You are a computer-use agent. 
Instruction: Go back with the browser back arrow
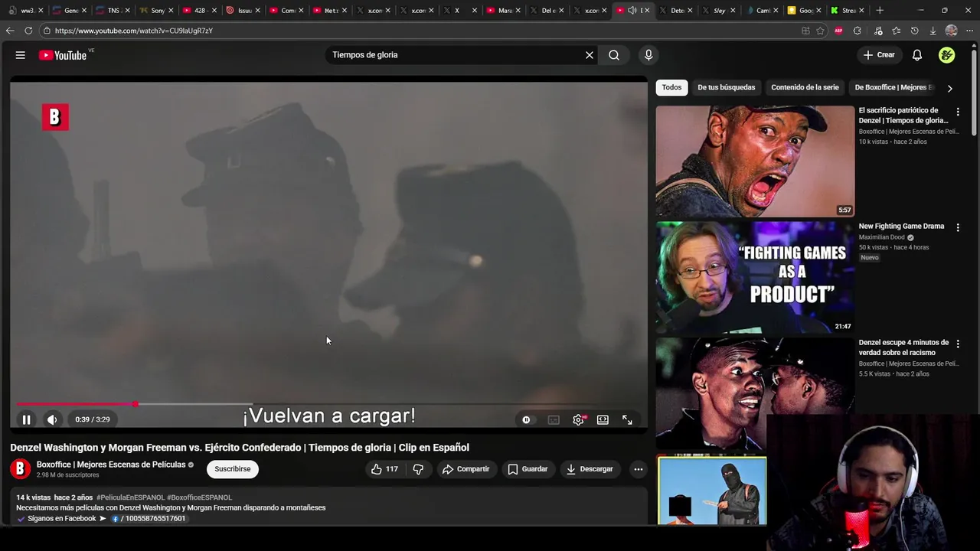tap(10, 31)
